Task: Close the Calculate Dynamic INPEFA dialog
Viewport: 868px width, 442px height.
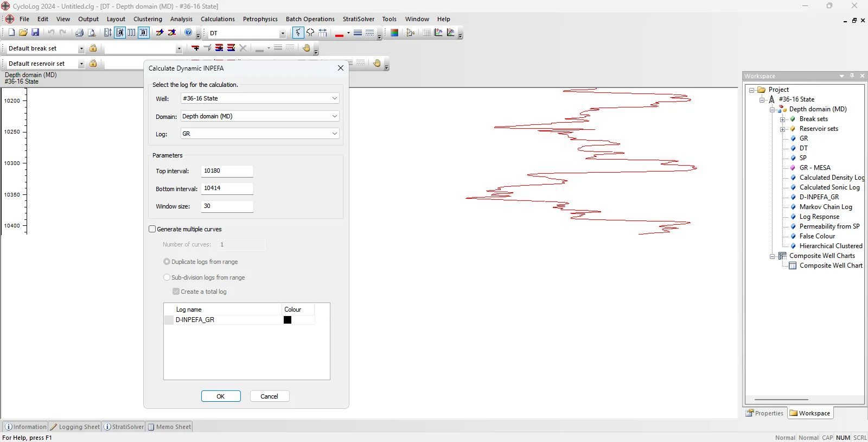Action: click(341, 68)
